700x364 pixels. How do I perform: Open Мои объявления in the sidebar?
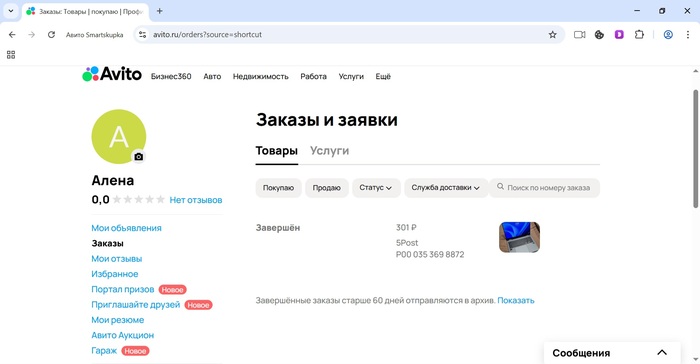click(126, 228)
